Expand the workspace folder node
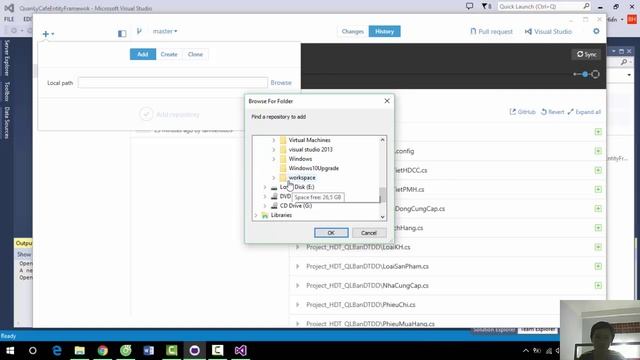Viewport: 640px width, 360px height. pos(274,178)
